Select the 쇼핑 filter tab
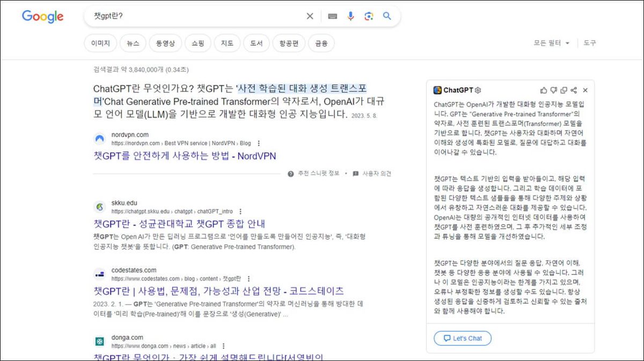This screenshot has height=361, width=644. click(x=197, y=44)
